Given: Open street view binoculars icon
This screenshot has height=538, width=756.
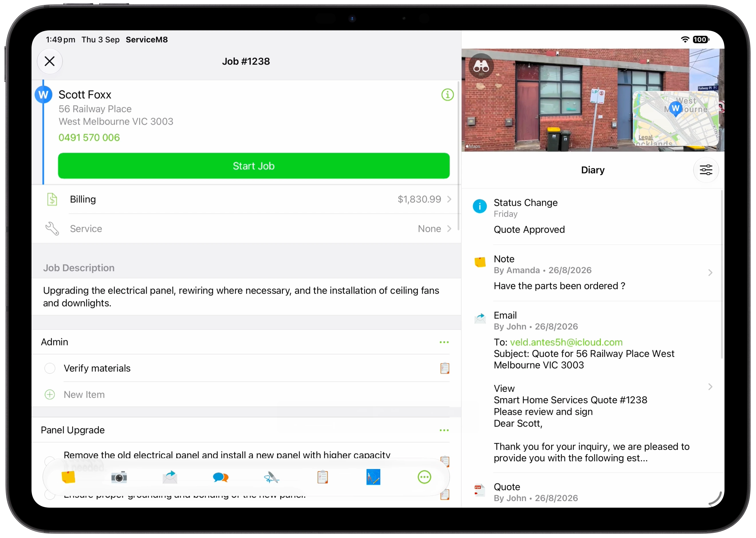Looking at the screenshot, I should (x=481, y=66).
